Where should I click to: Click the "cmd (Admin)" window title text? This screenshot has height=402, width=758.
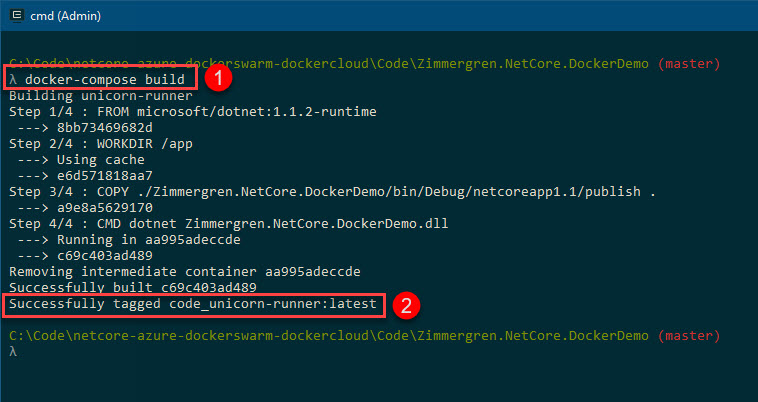pos(65,16)
